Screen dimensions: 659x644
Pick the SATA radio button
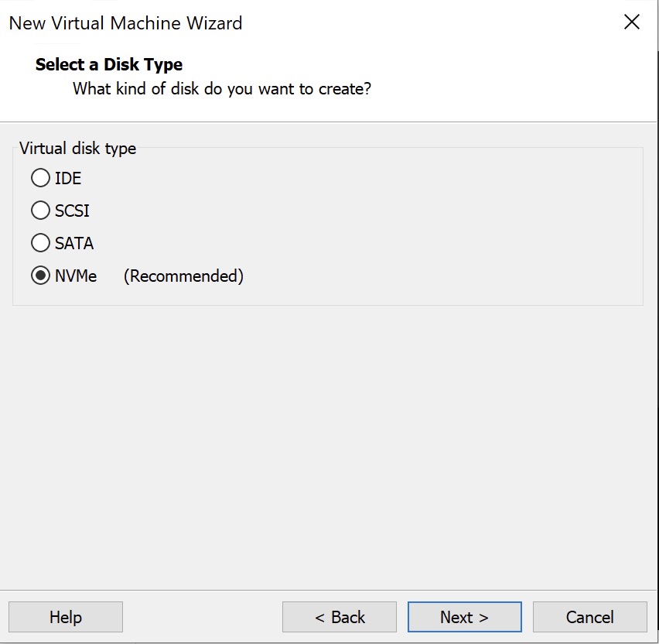(40, 243)
